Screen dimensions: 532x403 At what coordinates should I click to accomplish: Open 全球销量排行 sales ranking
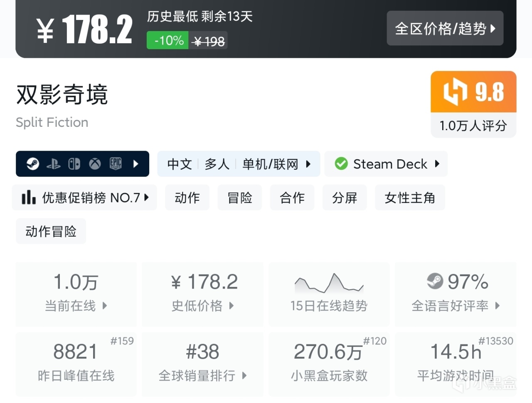pos(203,364)
